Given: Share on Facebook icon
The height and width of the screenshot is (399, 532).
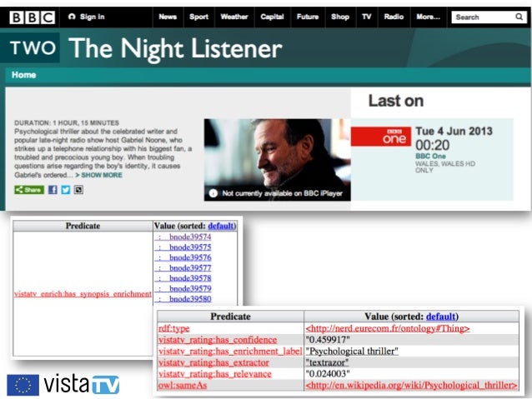Looking at the screenshot, I should [53, 190].
